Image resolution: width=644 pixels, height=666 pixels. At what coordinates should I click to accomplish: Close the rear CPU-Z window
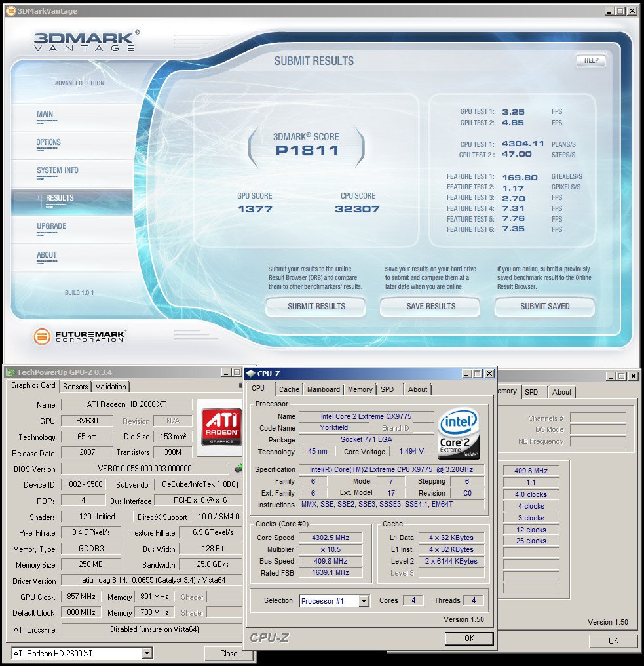coord(634,376)
